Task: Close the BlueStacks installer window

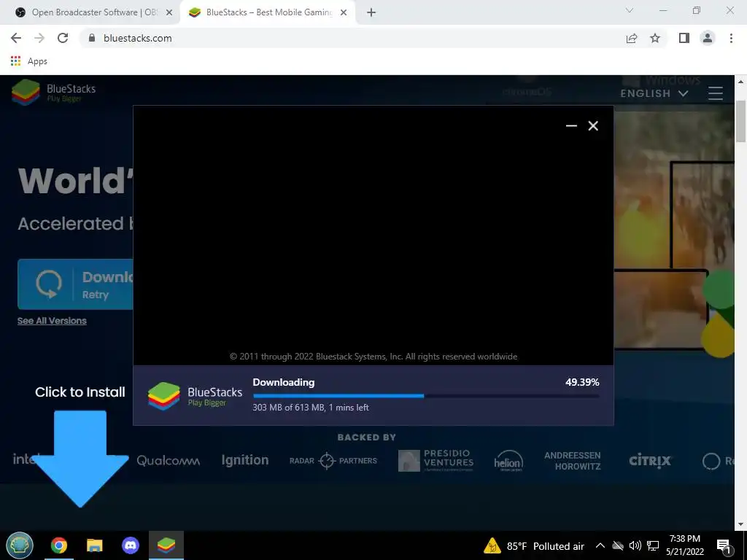Action: [593, 125]
